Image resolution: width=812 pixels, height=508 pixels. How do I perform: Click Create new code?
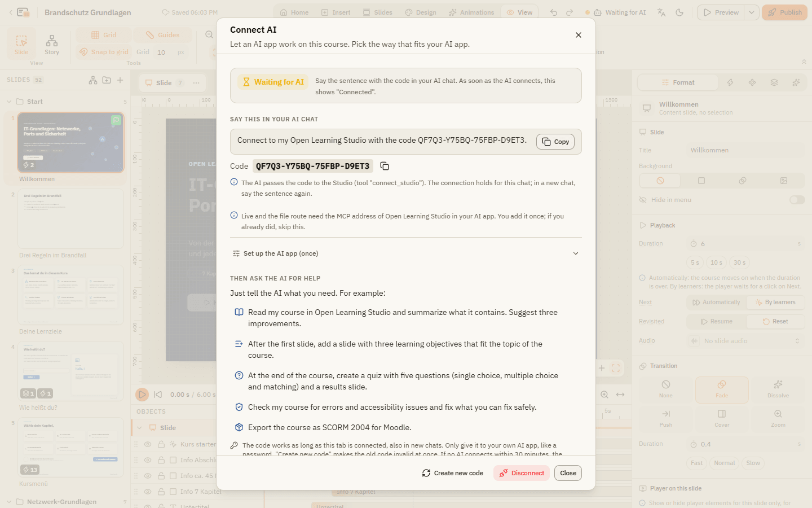click(x=453, y=473)
